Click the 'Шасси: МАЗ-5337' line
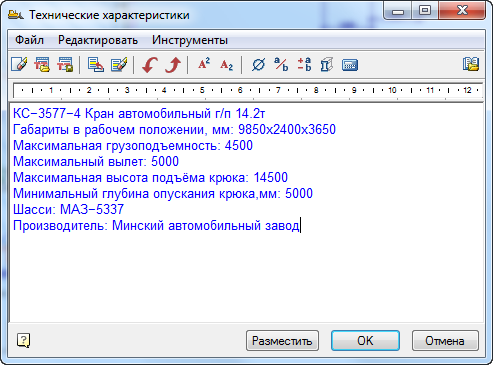493x365 pixels. pos(68,210)
